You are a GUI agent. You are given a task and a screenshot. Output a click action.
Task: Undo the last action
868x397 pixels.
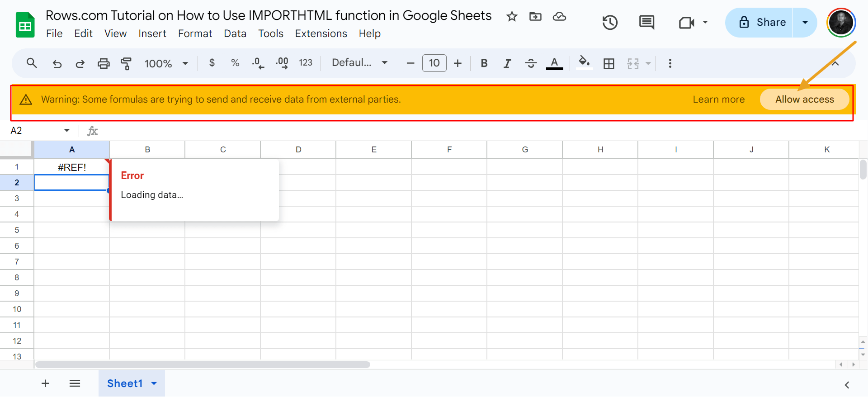tap(57, 64)
